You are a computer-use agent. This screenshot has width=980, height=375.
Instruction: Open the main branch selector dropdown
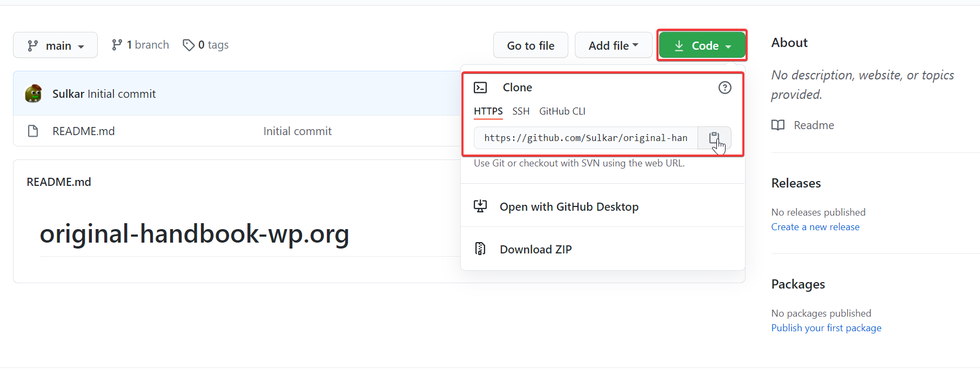pos(55,45)
